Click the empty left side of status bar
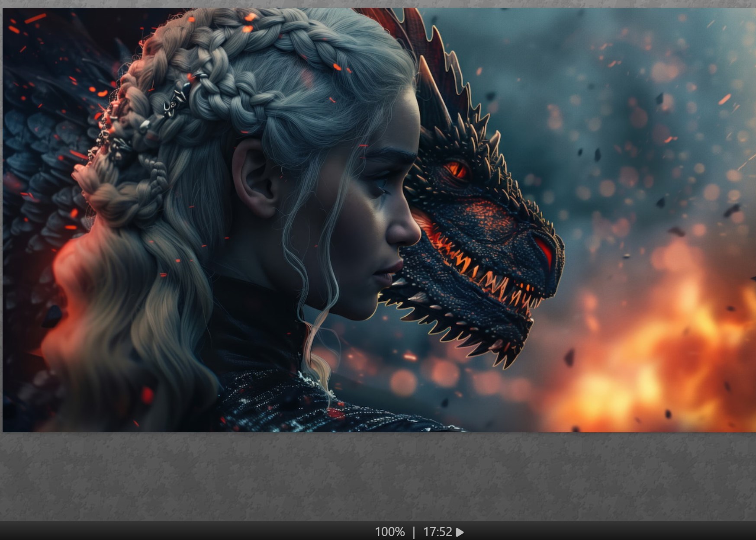 click(130, 532)
